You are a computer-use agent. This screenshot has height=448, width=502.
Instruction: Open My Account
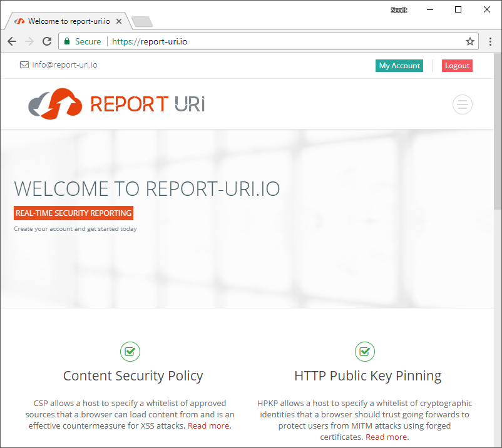tap(399, 66)
